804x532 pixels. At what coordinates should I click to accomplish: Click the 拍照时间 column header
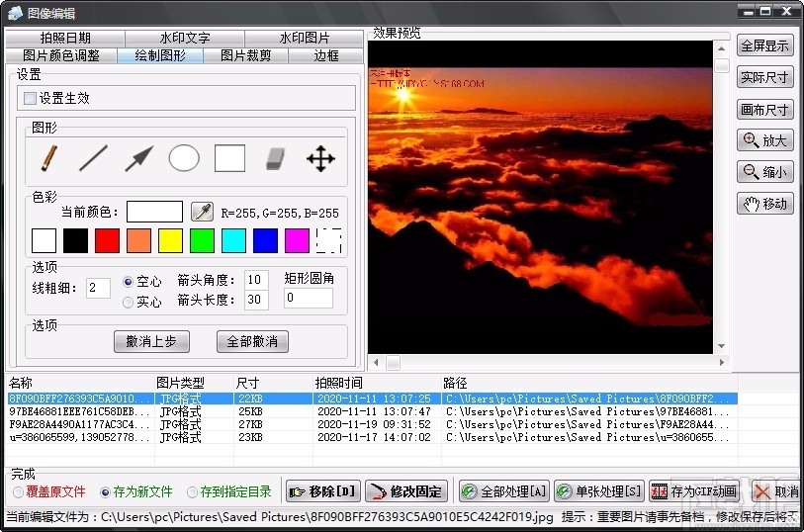tap(377, 383)
